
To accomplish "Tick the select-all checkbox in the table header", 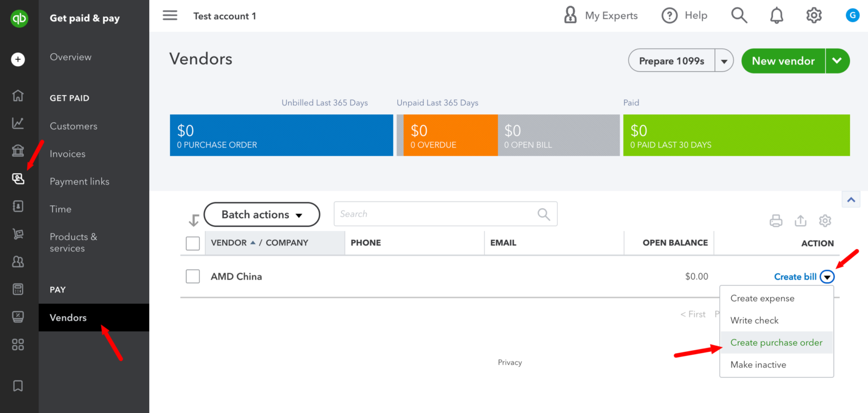I will tap(193, 243).
